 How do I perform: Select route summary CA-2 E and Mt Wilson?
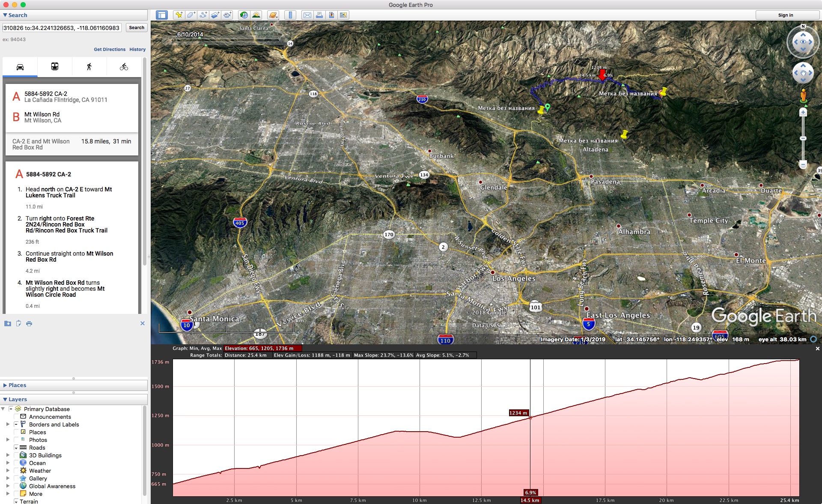(72, 144)
